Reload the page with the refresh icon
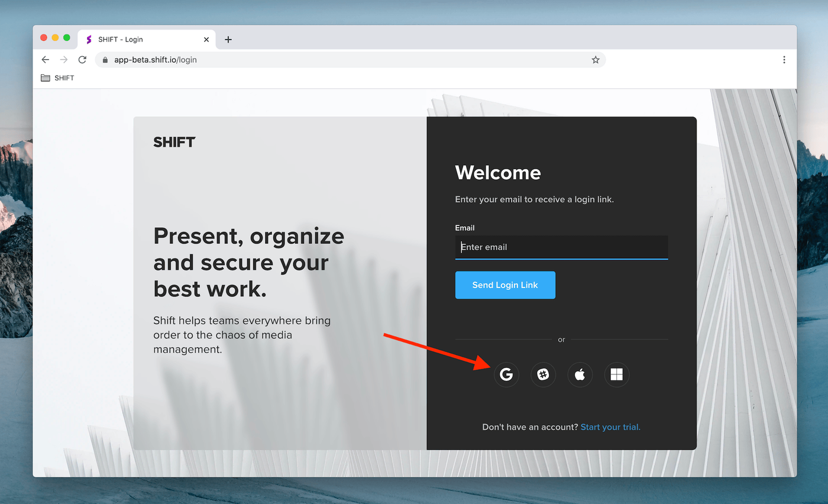The width and height of the screenshot is (828, 504). coord(82,60)
